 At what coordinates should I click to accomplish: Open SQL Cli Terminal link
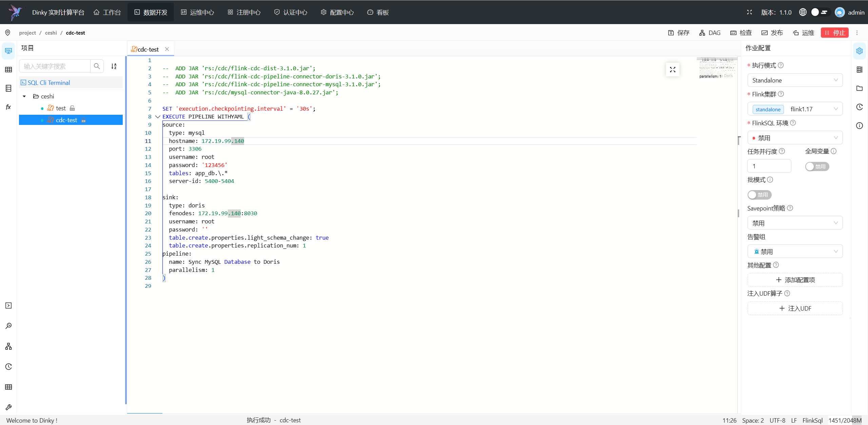click(x=45, y=83)
